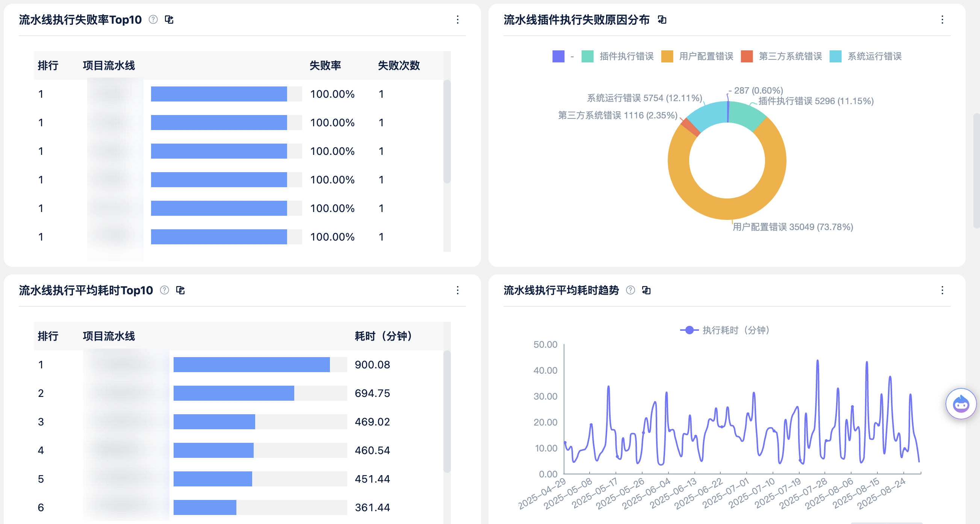
Task: Click help icon beside 流水线执行平均耗时趋势
Action: point(631,290)
